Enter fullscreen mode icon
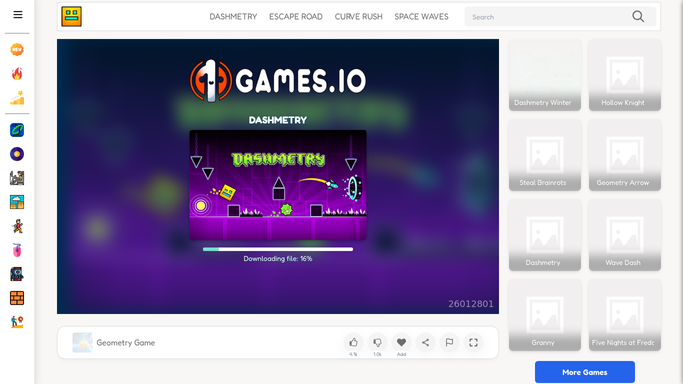 (473, 343)
